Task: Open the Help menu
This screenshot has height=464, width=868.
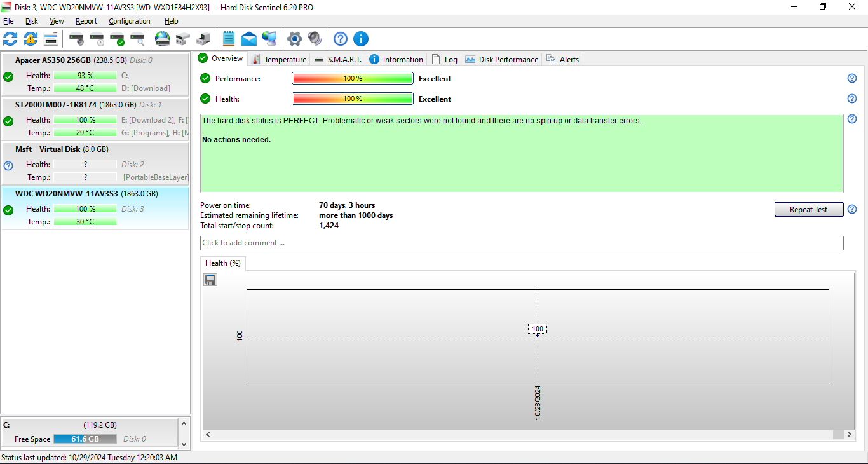Action: click(172, 21)
